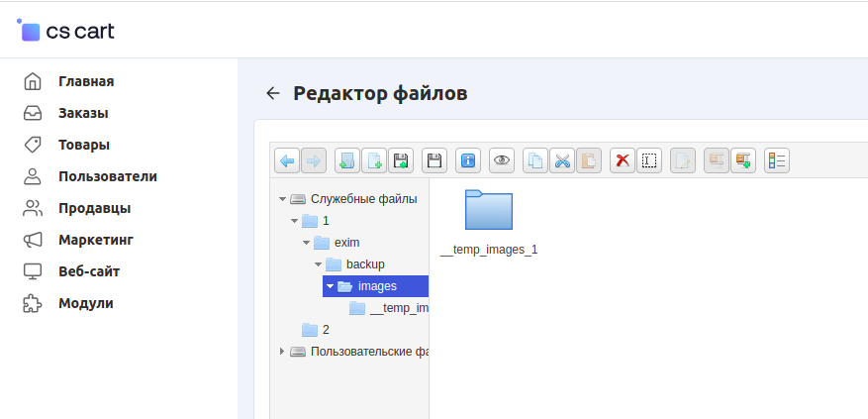The image size is (868, 419).
Task: Open Заказы in the sidebar menu
Action: [83, 113]
